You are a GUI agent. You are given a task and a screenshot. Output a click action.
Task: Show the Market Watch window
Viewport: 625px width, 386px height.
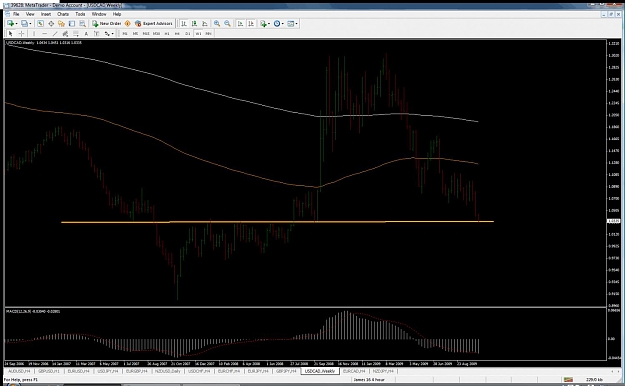[40, 24]
